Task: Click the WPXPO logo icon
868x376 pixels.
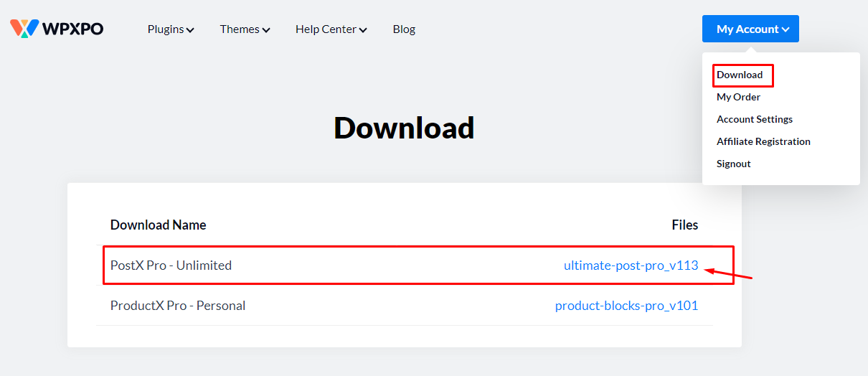Action: (x=24, y=29)
